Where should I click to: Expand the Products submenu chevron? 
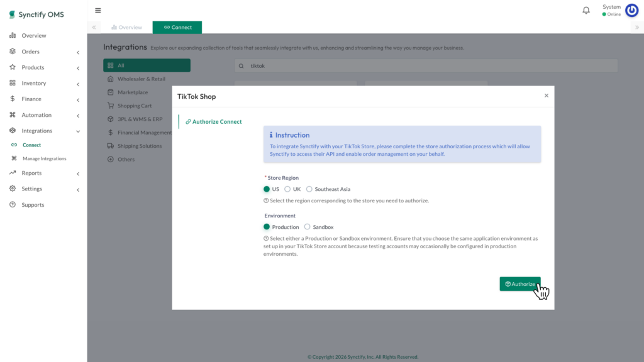78,68
